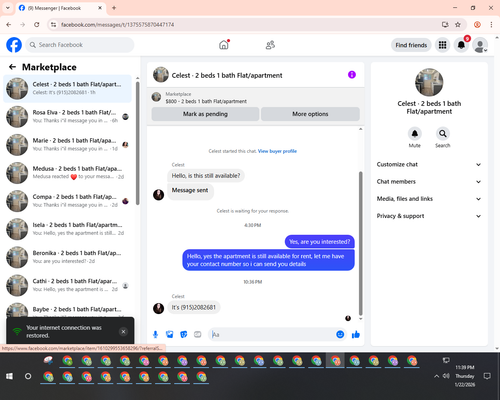Send a thumbs up like
This screenshot has width=500, height=400.
coord(356,334)
